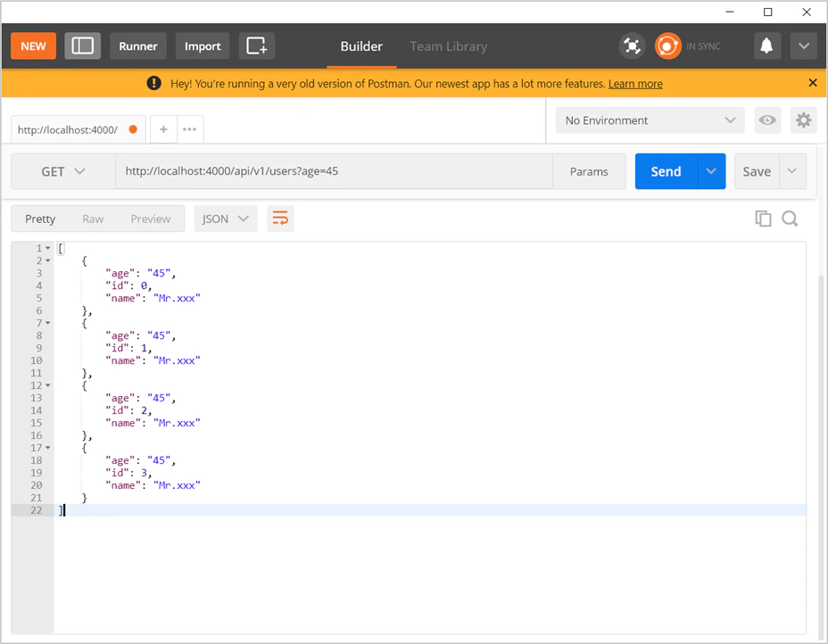Open the header user menu chevron
Screen dimensions: 828x644
tap(804, 45)
